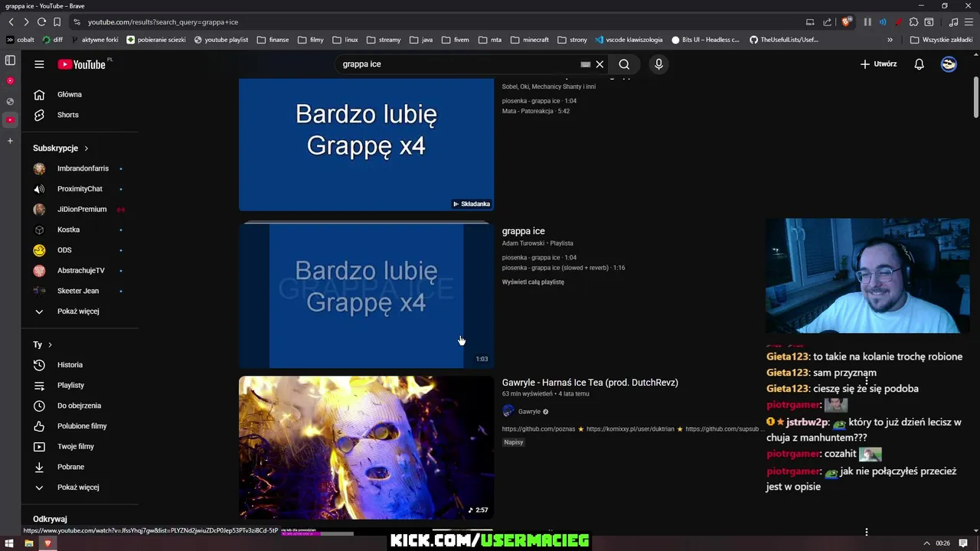Open the YouTube hamburger guide menu
The image size is (980, 551).
click(x=39, y=64)
